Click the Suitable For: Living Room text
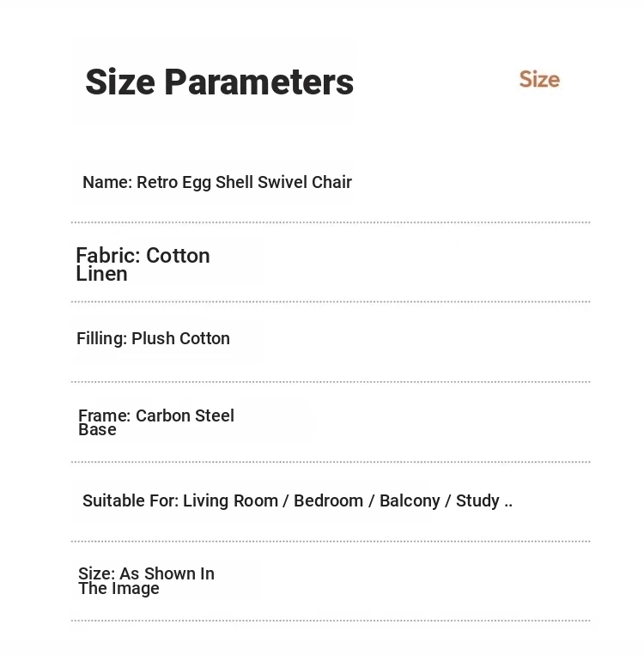The width and height of the screenshot is (644, 655). click(x=180, y=500)
